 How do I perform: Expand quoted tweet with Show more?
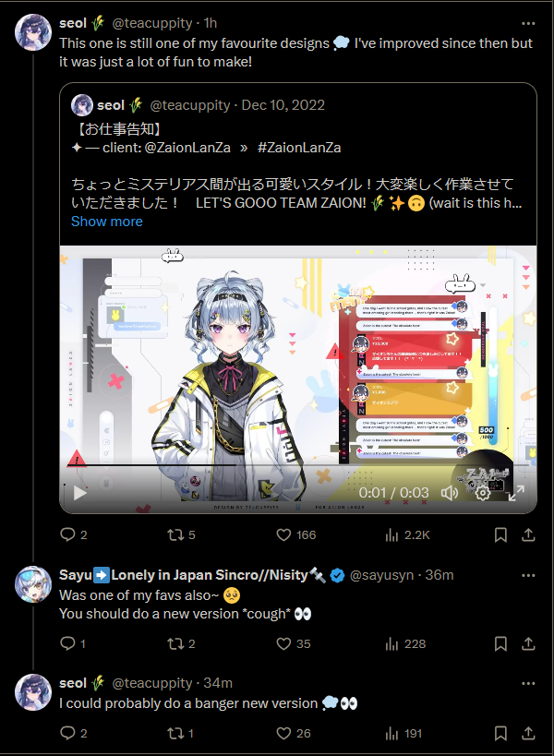point(107,222)
